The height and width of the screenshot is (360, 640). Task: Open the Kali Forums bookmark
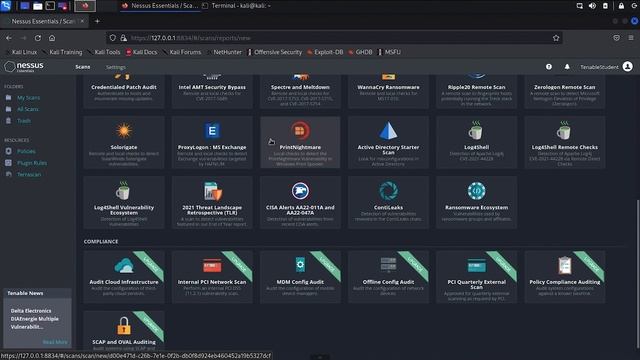pyautogui.click(x=182, y=52)
